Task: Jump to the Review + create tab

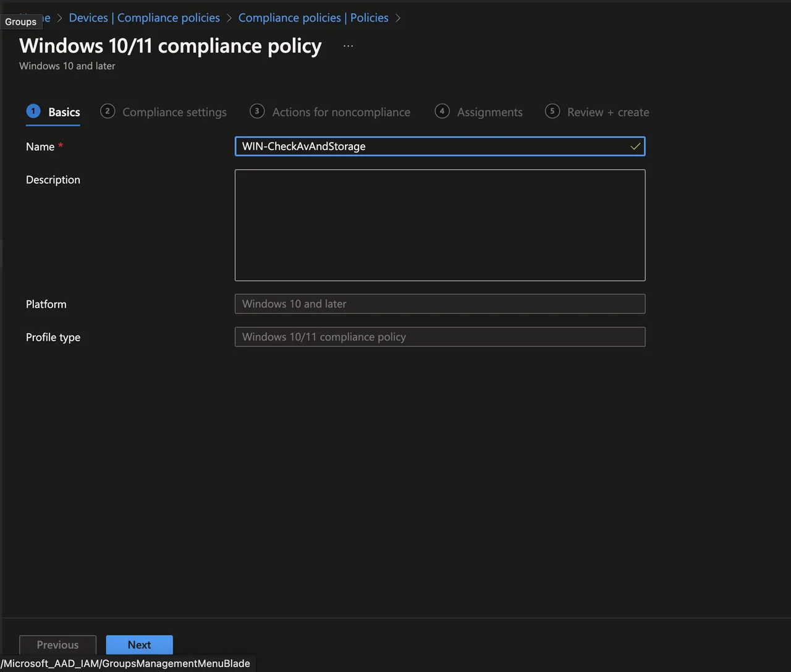Action: [597, 112]
